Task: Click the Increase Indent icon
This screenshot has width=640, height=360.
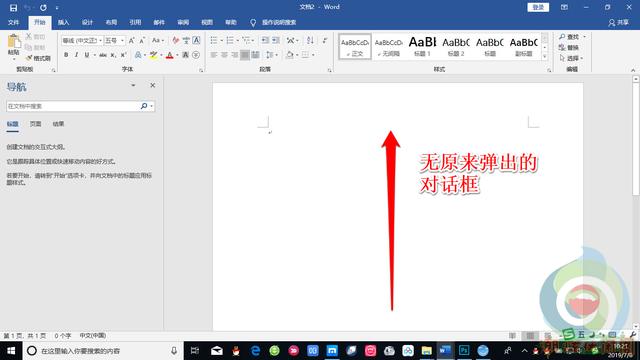Action: coord(276,40)
